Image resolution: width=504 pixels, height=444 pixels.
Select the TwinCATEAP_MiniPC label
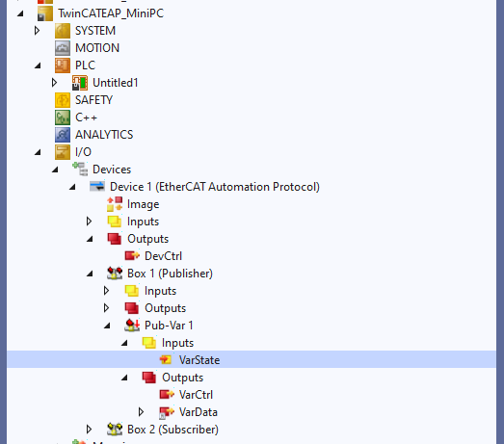click(x=111, y=13)
